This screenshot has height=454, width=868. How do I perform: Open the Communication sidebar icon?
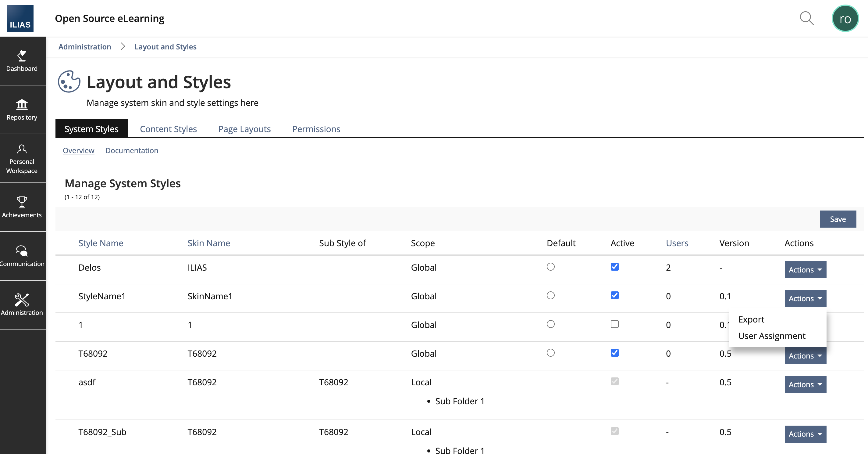(x=22, y=256)
